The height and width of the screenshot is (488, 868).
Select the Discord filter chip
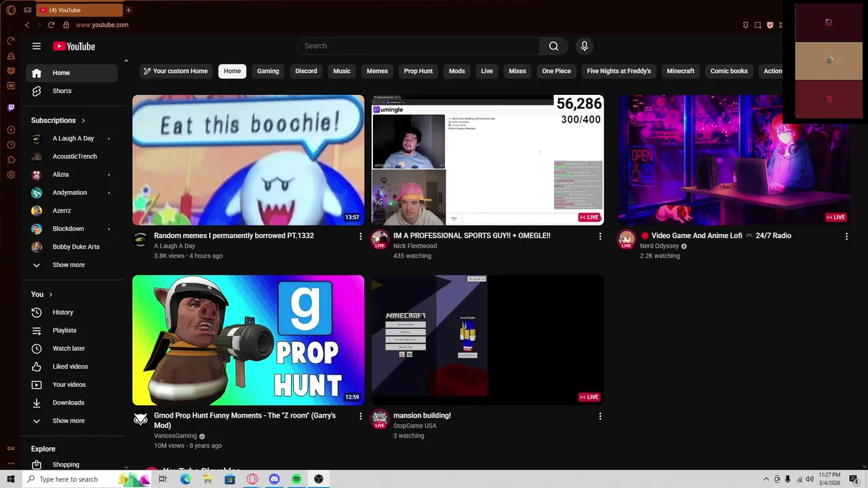click(306, 71)
